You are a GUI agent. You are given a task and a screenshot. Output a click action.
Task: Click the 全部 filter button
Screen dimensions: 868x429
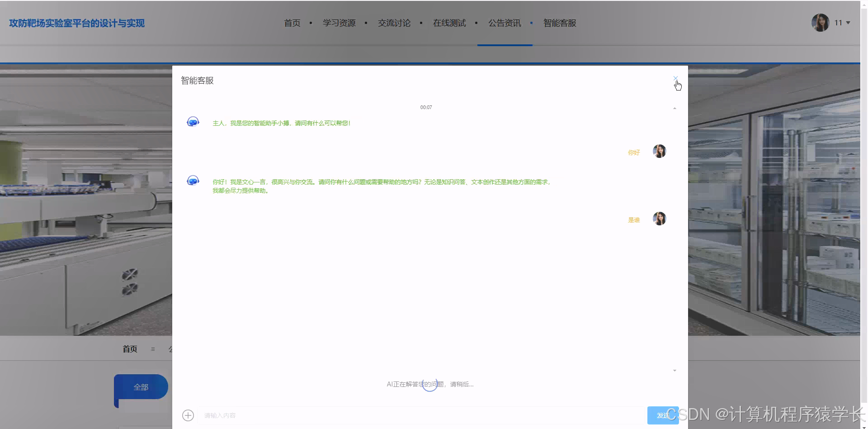click(141, 387)
